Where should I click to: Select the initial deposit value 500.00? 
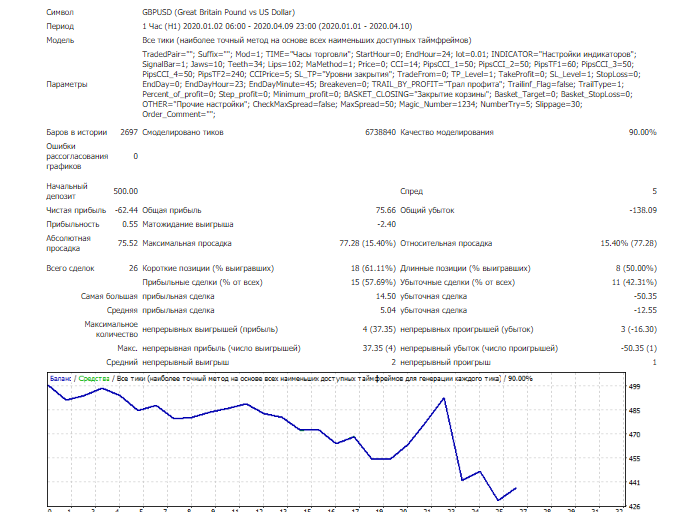pos(126,191)
